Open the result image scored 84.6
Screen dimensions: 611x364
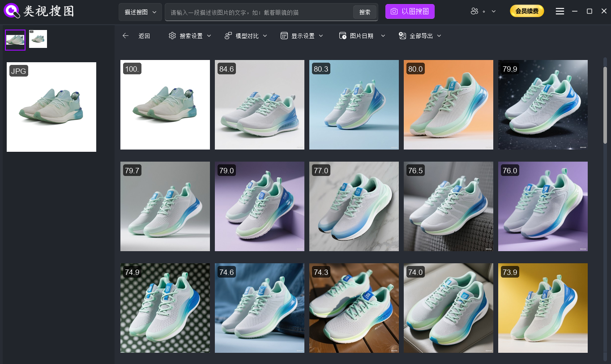coord(260,105)
